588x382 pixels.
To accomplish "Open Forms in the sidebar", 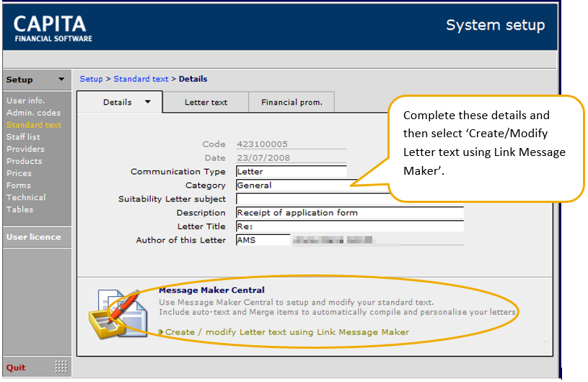I will click(19, 186).
